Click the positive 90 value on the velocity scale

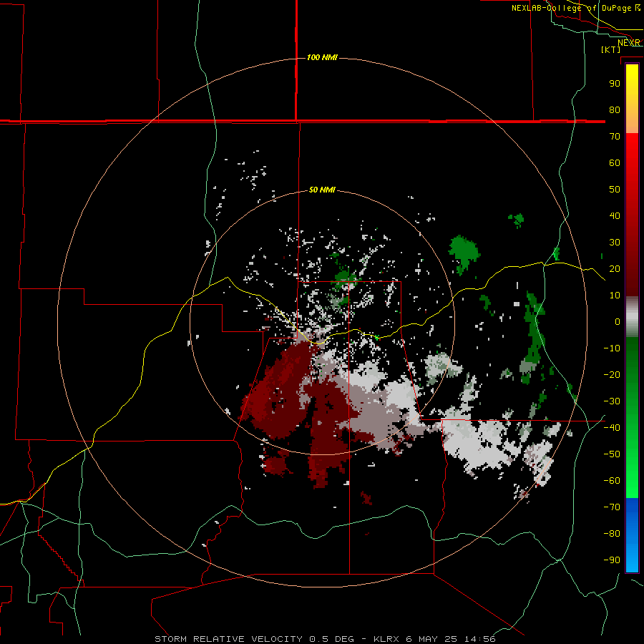(x=615, y=84)
